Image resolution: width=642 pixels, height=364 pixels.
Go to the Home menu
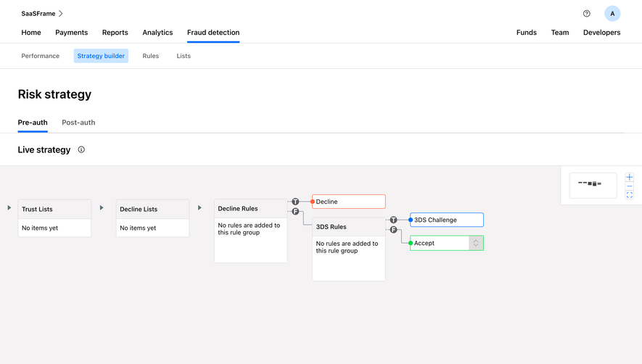pyautogui.click(x=31, y=33)
